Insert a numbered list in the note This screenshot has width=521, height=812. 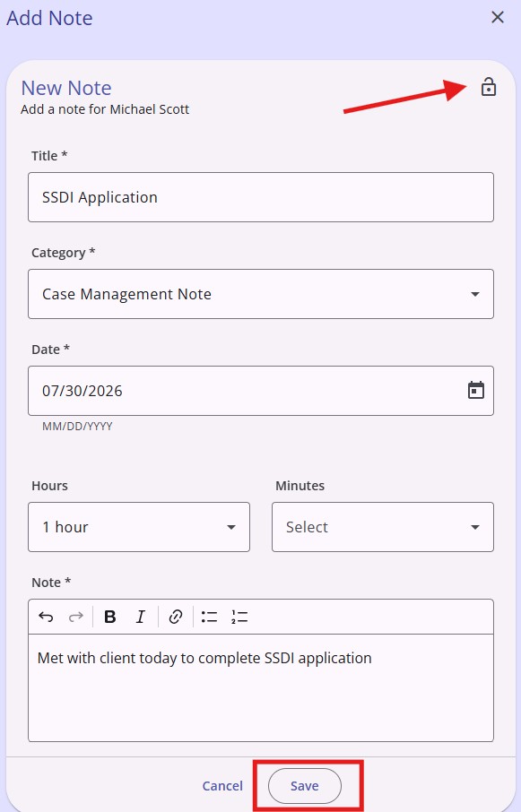[239, 617]
